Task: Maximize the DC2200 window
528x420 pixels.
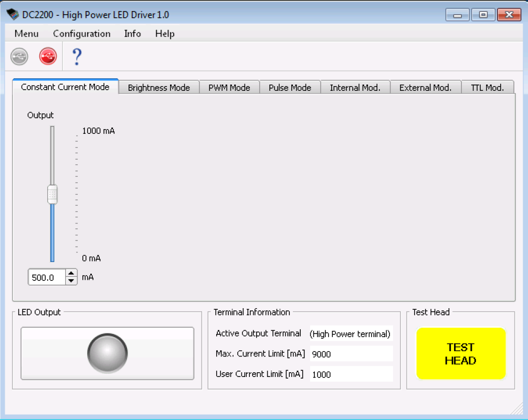Action: [483, 15]
